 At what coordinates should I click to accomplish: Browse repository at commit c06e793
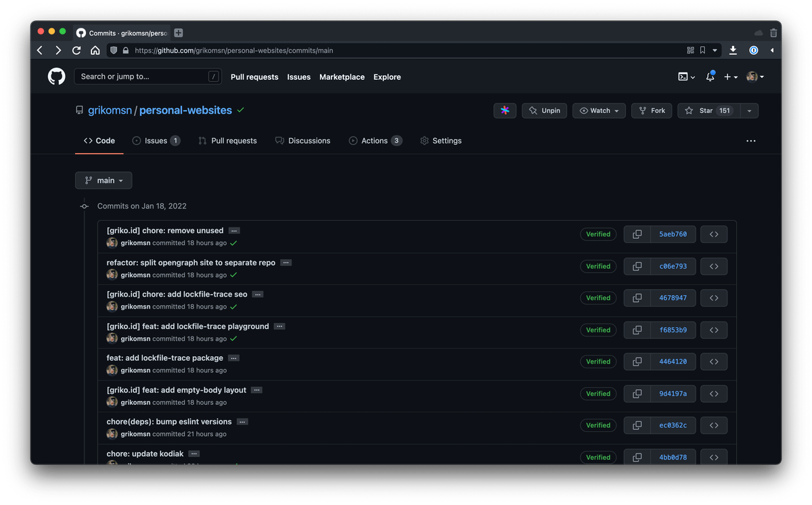(714, 266)
